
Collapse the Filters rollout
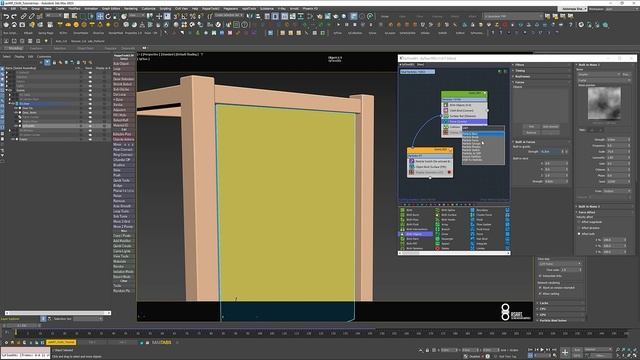pos(541,65)
